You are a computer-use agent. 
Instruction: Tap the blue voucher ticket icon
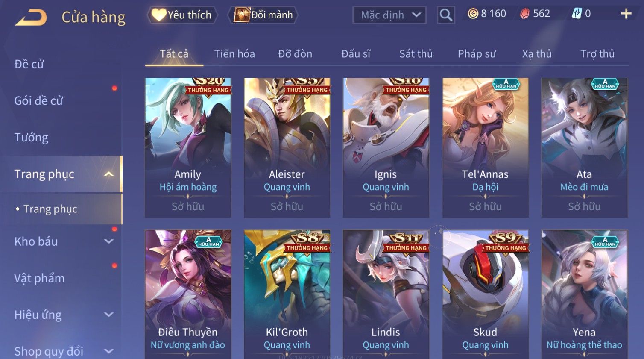577,14
